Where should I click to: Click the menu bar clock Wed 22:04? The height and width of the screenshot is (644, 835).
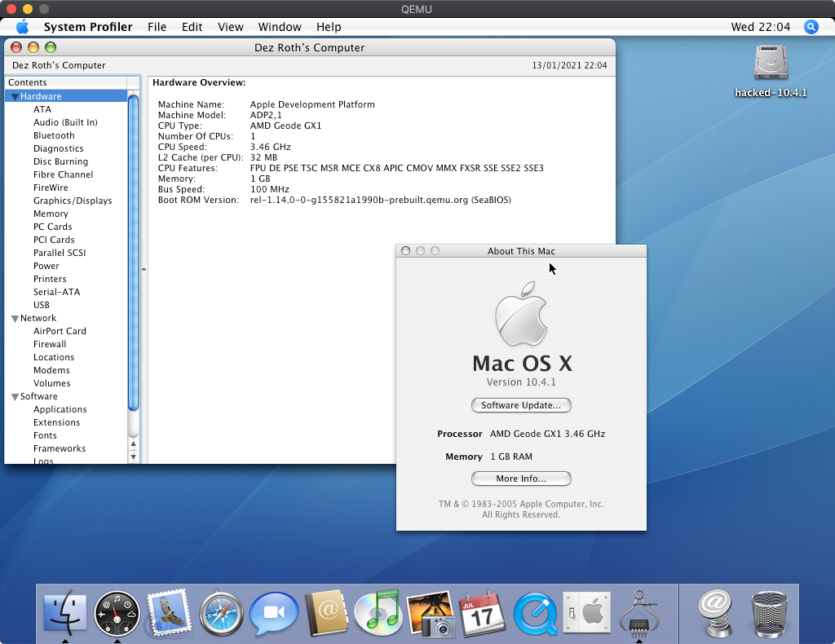point(761,27)
